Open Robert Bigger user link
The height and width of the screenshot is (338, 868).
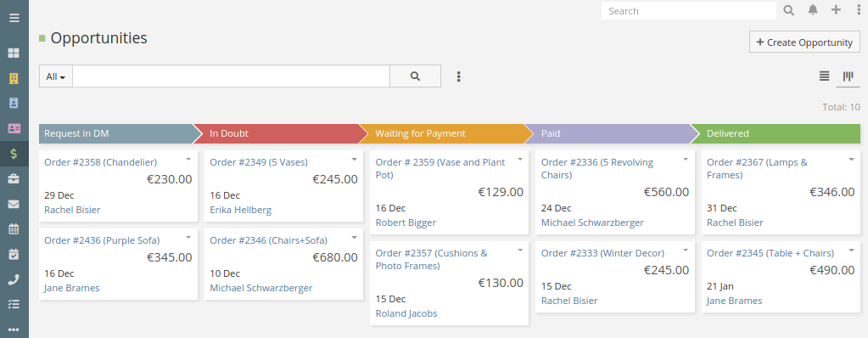point(406,223)
